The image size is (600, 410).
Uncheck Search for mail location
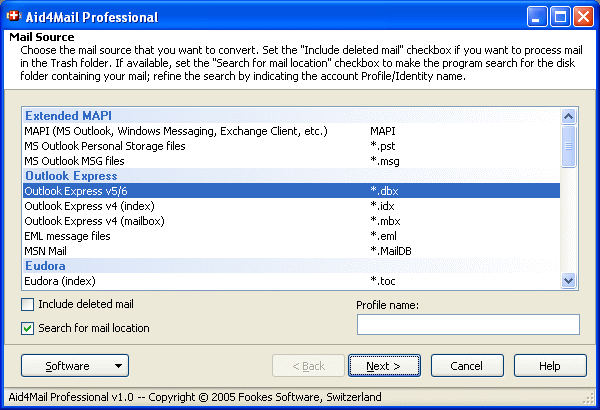pyautogui.click(x=28, y=328)
